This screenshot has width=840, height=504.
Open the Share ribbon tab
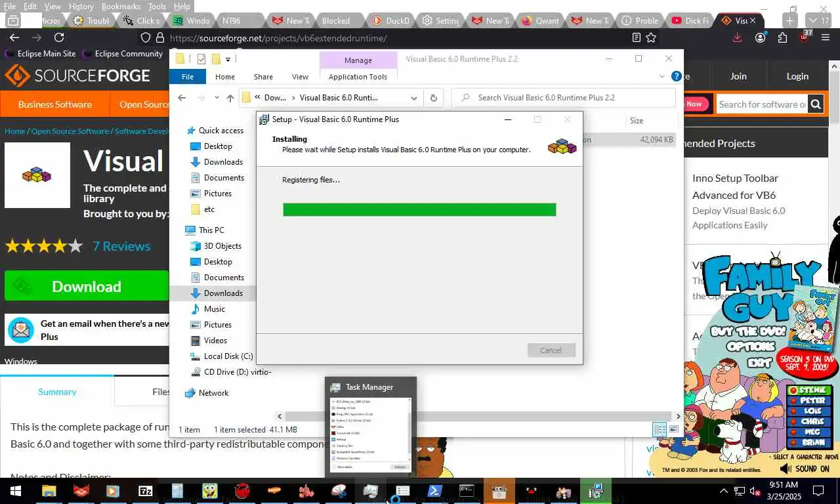(263, 77)
